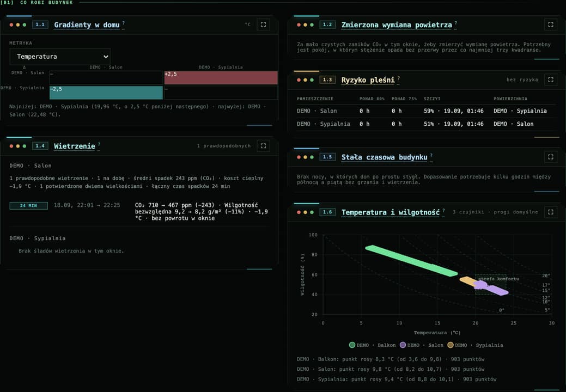Click the Wietrzenie panel title

75,146
